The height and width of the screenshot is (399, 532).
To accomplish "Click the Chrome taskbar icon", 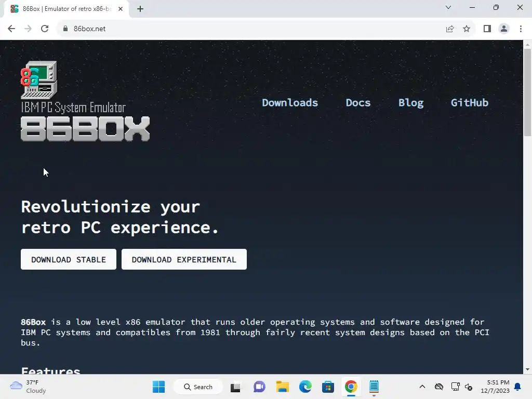I will point(351,387).
